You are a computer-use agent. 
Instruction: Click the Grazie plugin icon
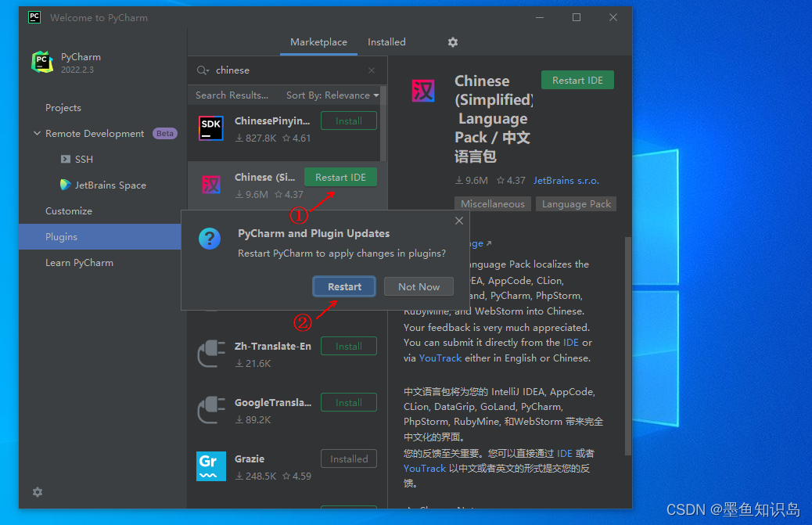210,466
